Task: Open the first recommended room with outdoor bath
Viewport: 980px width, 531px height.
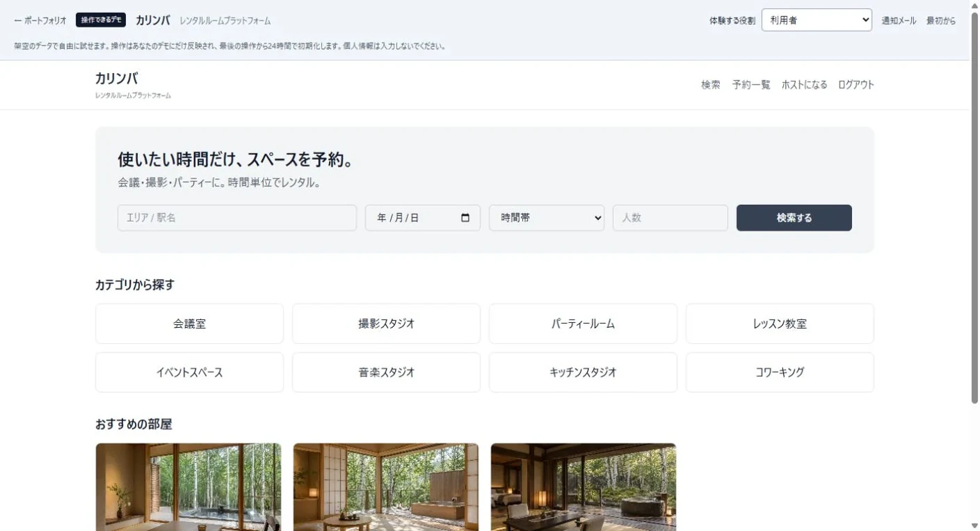Action: click(x=188, y=487)
